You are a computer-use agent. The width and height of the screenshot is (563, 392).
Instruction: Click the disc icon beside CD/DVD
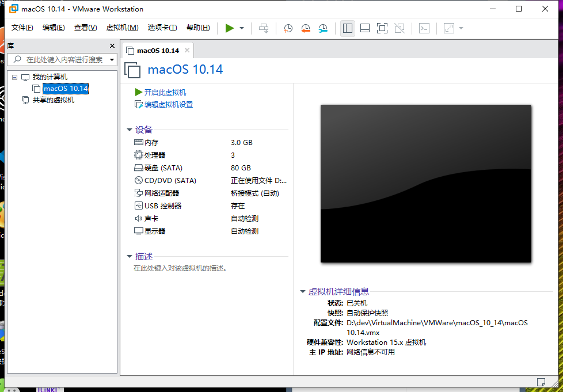pos(139,180)
